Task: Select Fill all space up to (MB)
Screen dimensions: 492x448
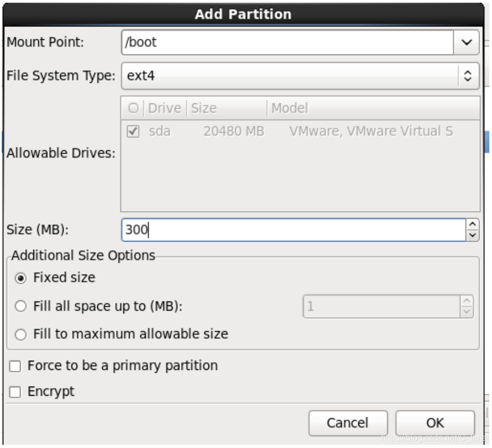Action: (20, 306)
